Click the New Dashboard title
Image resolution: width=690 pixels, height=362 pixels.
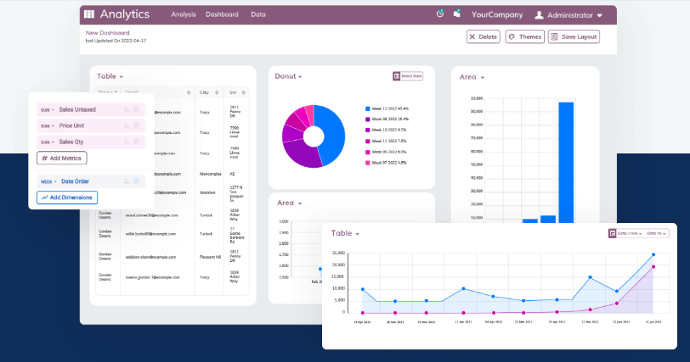pos(107,33)
